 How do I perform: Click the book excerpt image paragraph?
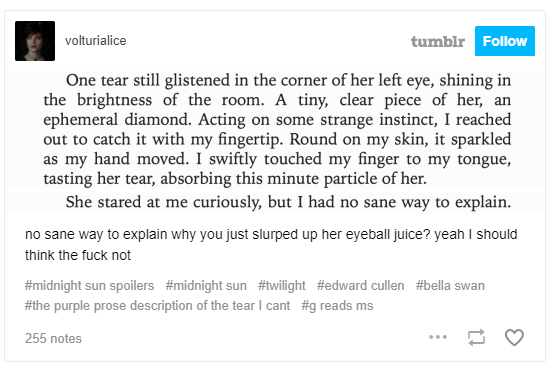(x=277, y=130)
